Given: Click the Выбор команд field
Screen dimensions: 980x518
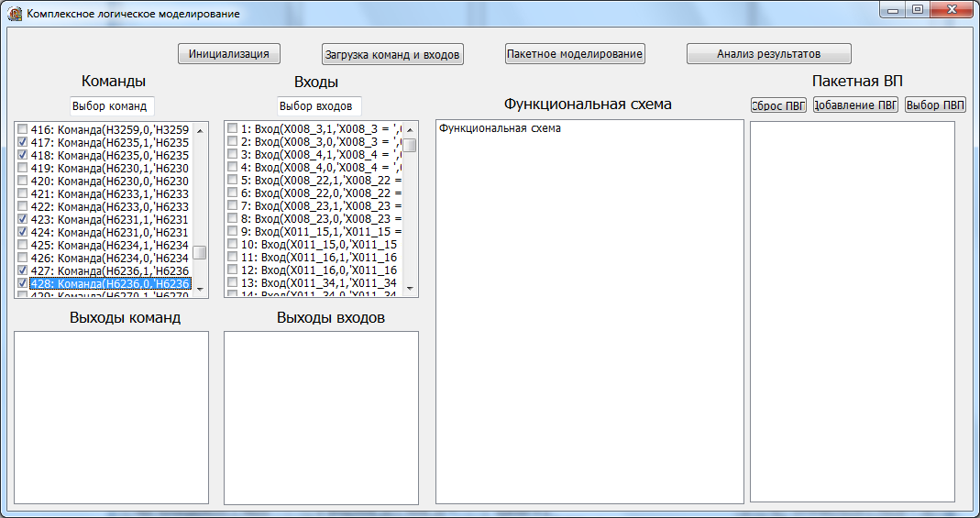Looking at the screenshot, I should coord(112,106).
